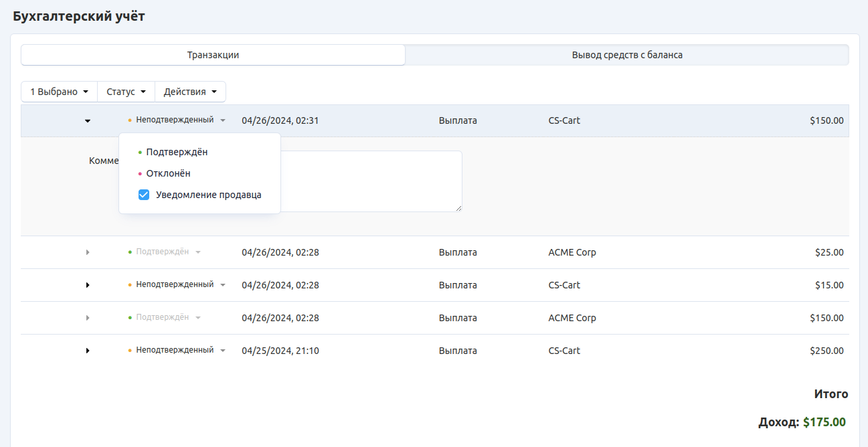This screenshot has width=868, height=447.
Task: Open the 'Действия' dropdown menu
Action: pyautogui.click(x=190, y=92)
